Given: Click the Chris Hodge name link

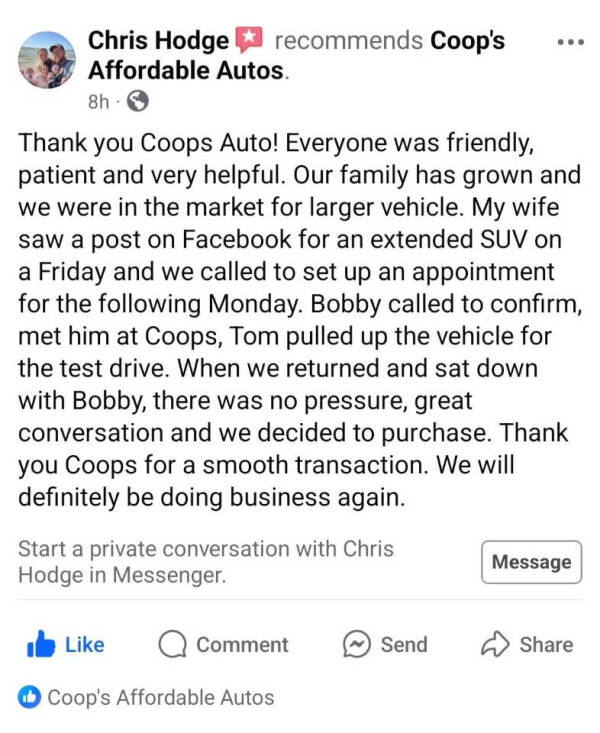Looking at the screenshot, I should tap(158, 41).
